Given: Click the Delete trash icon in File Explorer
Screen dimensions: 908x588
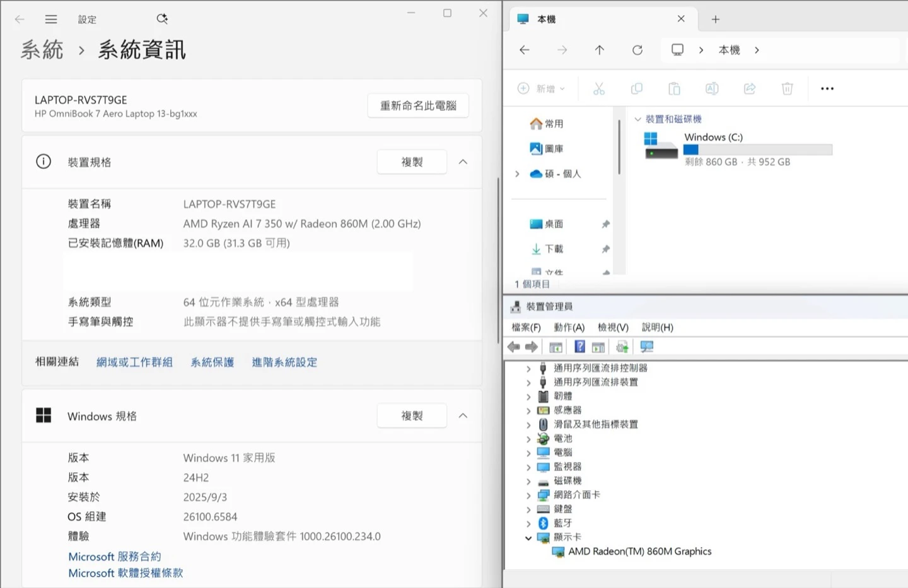Looking at the screenshot, I should (x=787, y=89).
